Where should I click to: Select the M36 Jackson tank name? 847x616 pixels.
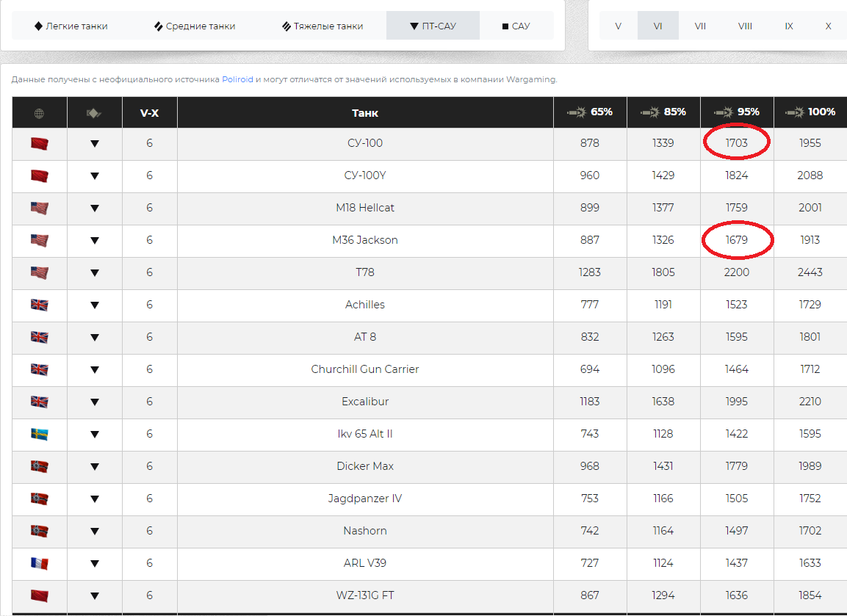[365, 240]
